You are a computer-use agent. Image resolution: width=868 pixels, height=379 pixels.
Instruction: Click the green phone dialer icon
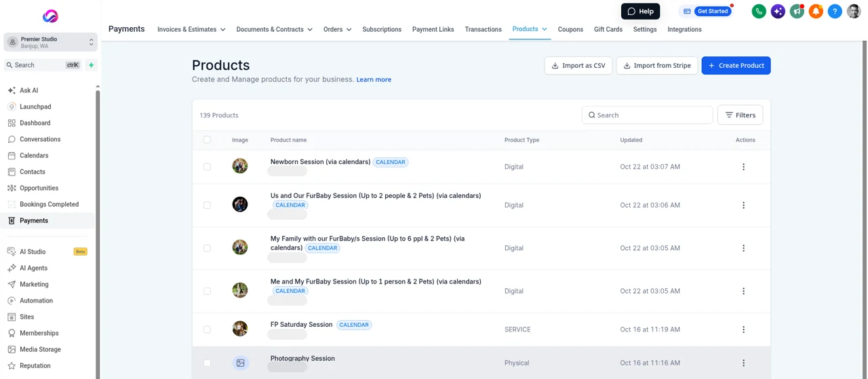click(x=759, y=12)
